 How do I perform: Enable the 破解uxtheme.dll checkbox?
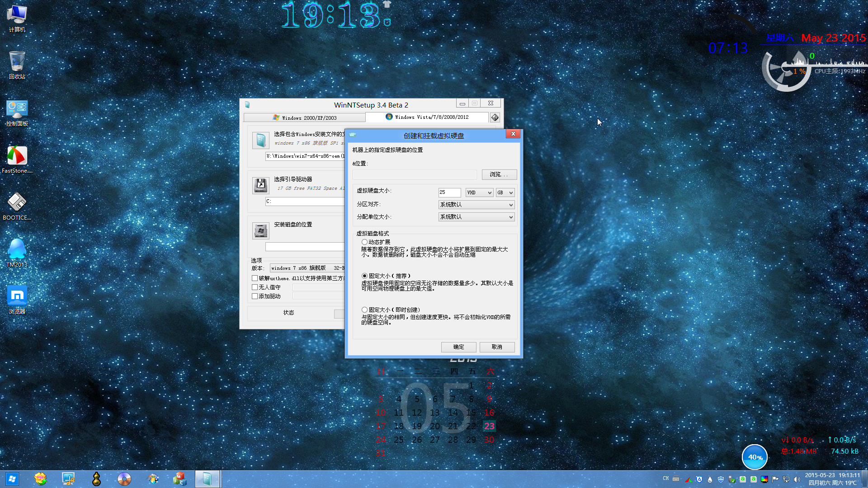(x=255, y=278)
